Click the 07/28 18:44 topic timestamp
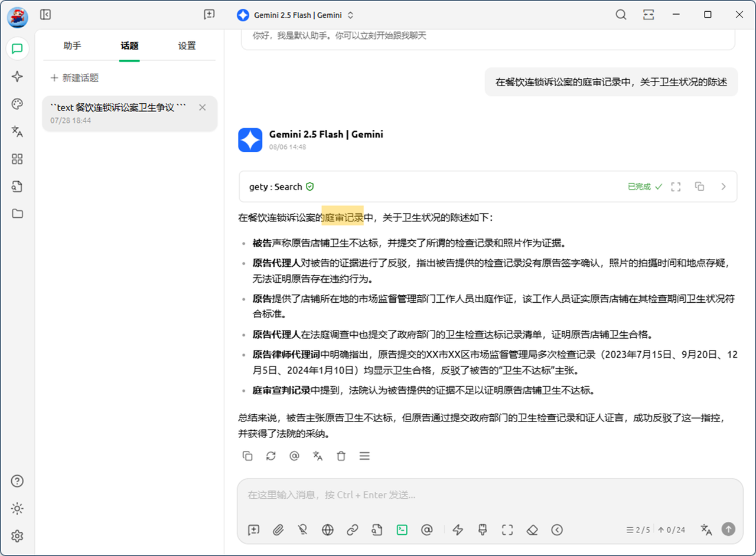 click(x=70, y=120)
